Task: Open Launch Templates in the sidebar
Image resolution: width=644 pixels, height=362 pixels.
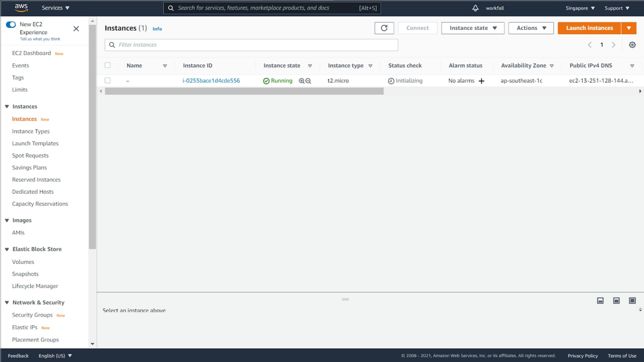Action: [35, 143]
